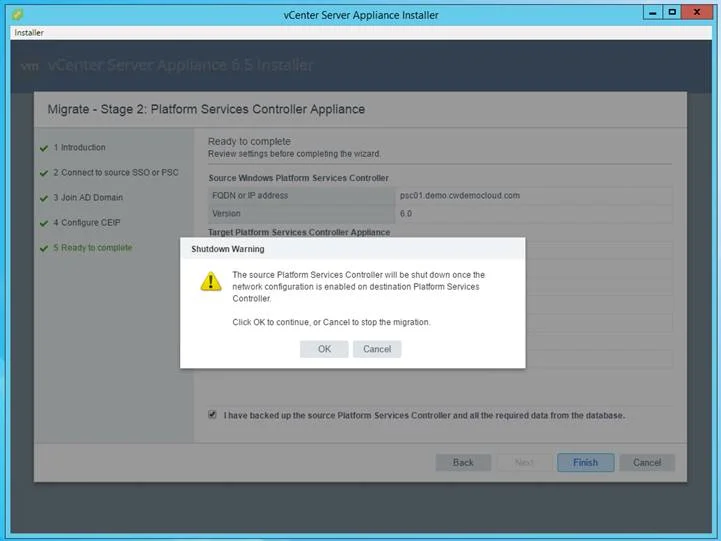Click 'Target Platform Services Controller Appliance' heading
This screenshot has height=541, width=721.
click(299, 232)
